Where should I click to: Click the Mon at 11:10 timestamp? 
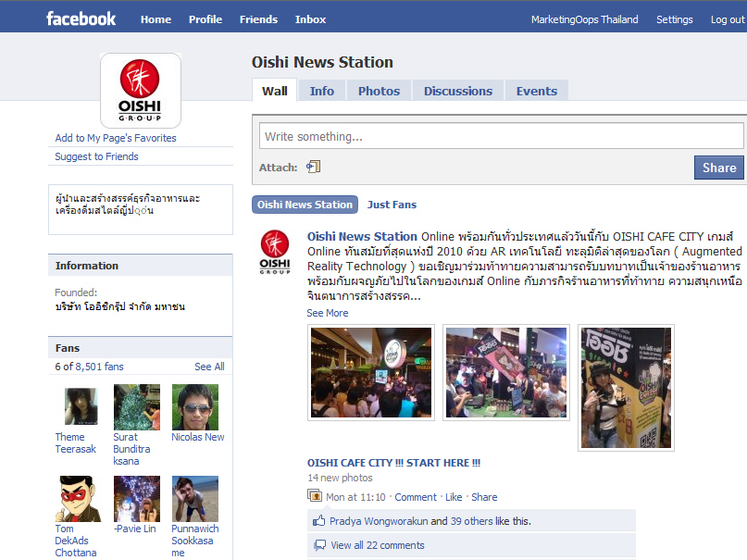click(x=355, y=497)
